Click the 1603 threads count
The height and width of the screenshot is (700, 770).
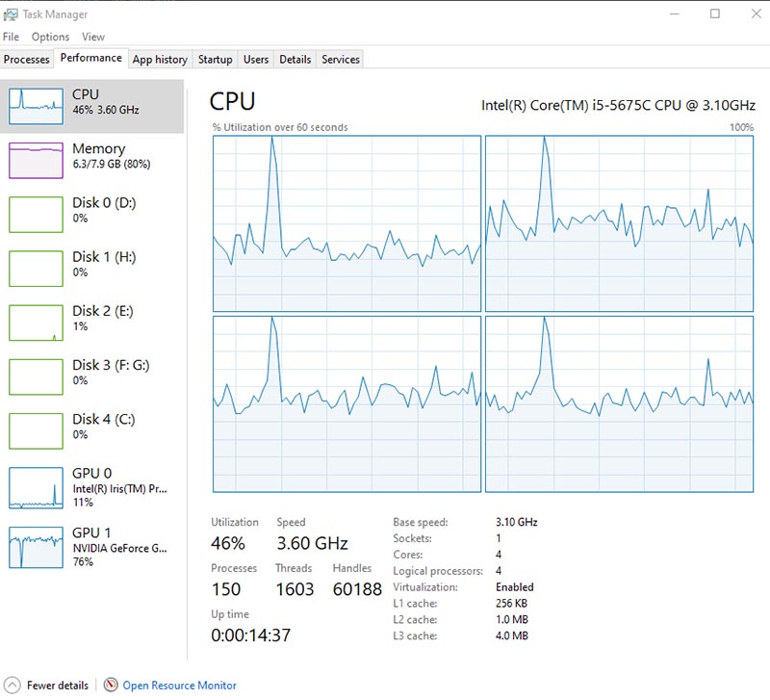295,589
